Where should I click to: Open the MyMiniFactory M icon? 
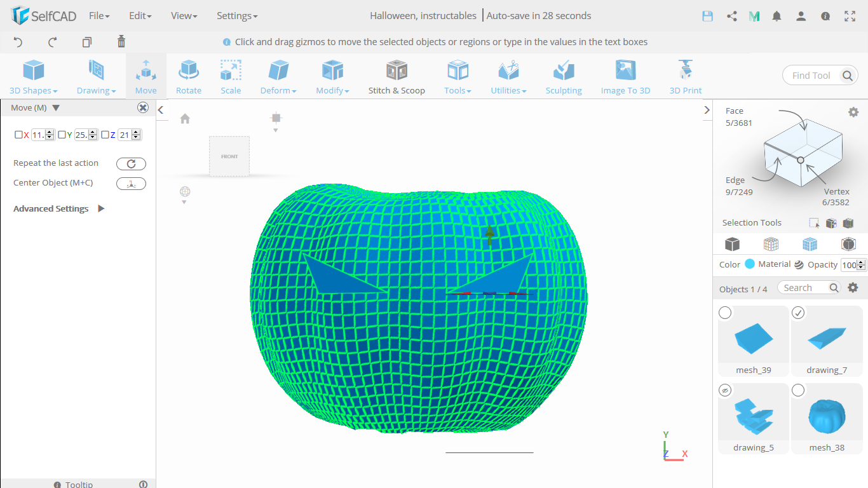coord(754,16)
